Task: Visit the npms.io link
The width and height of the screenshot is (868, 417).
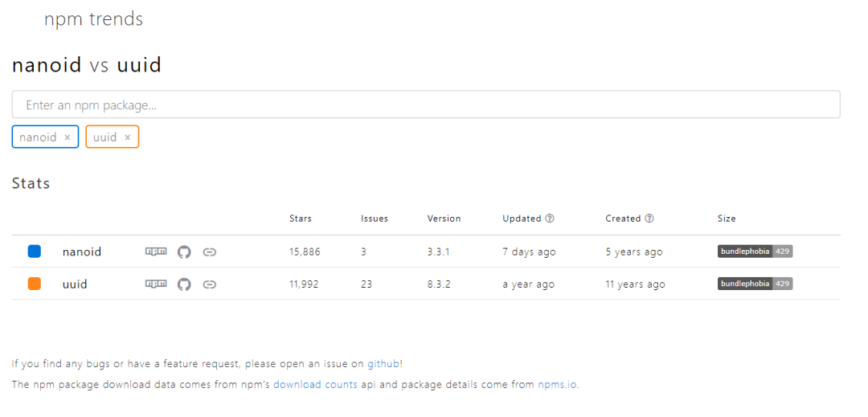Action: 557,384
